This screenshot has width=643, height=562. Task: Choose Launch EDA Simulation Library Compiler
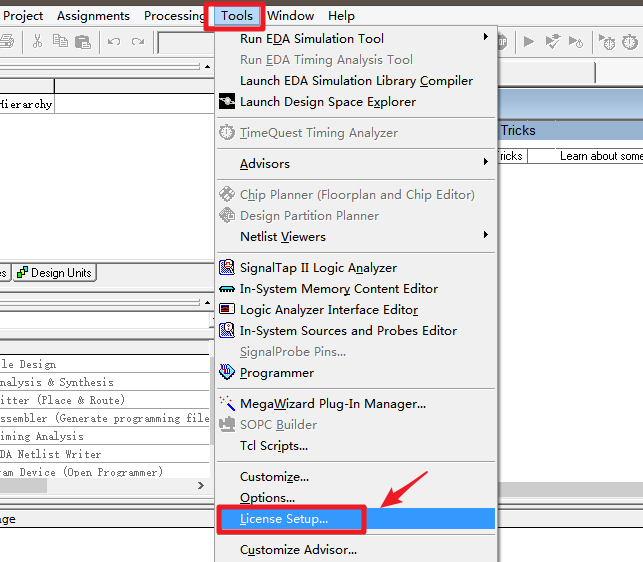click(x=356, y=81)
